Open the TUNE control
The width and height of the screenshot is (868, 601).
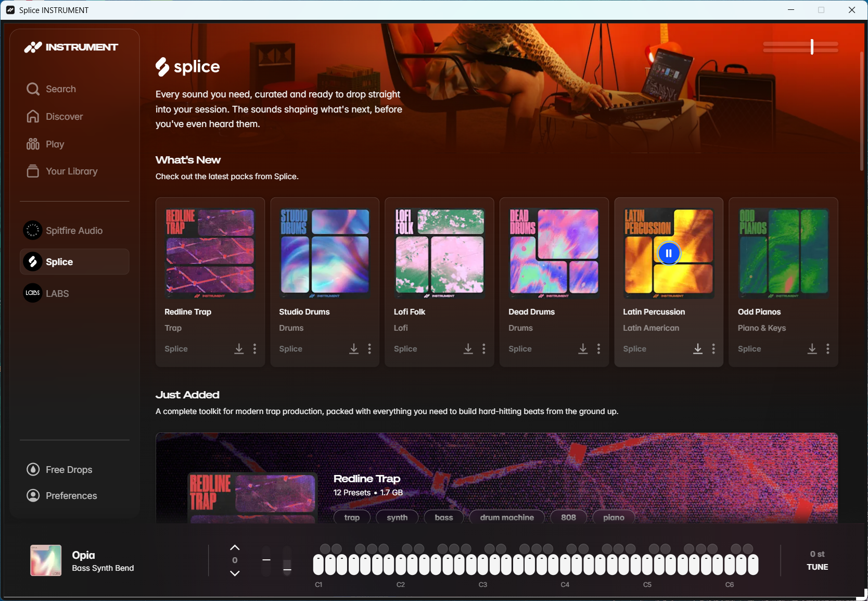click(817, 560)
